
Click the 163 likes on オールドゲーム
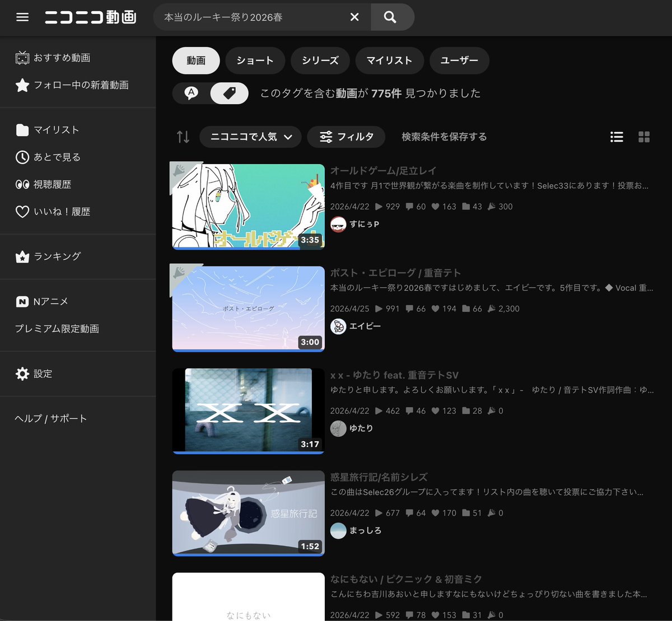coord(444,207)
